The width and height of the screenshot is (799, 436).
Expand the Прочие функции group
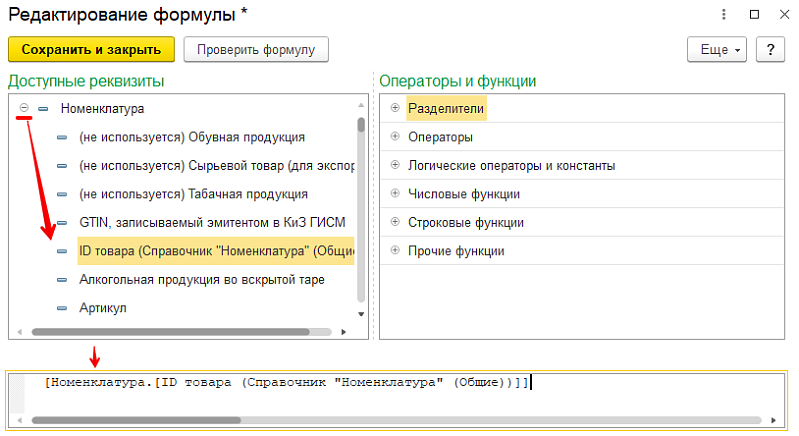pyautogui.click(x=395, y=250)
